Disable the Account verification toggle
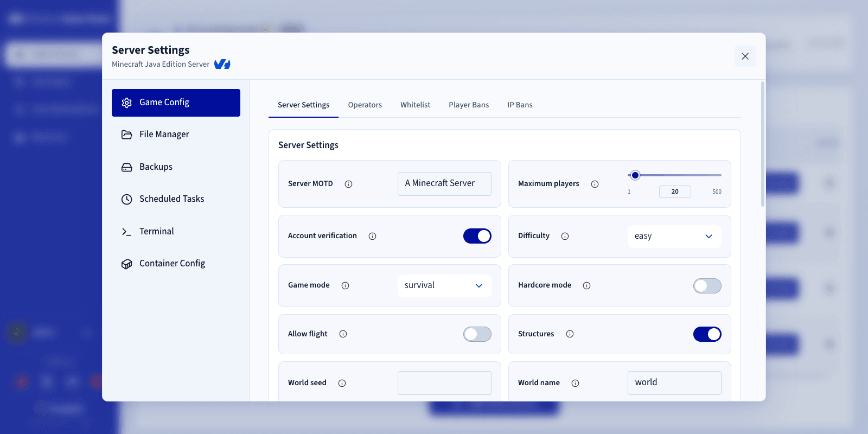This screenshot has width=868, height=434. coord(477,236)
